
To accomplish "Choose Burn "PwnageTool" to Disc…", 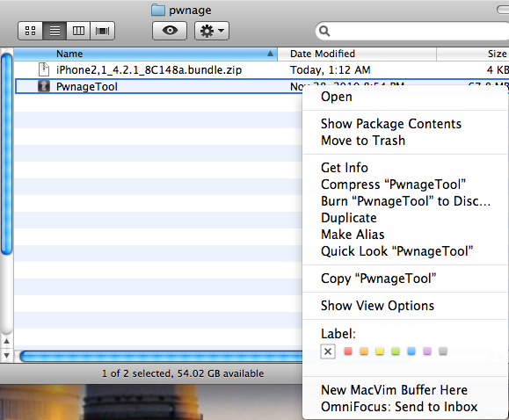I will click(x=405, y=201).
